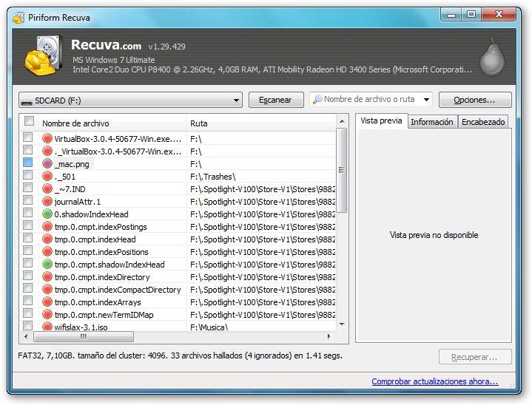Open the filter dropdown arrow next to search
Image resolution: width=532 pixels, height=405 pixels.
point(426,100)
